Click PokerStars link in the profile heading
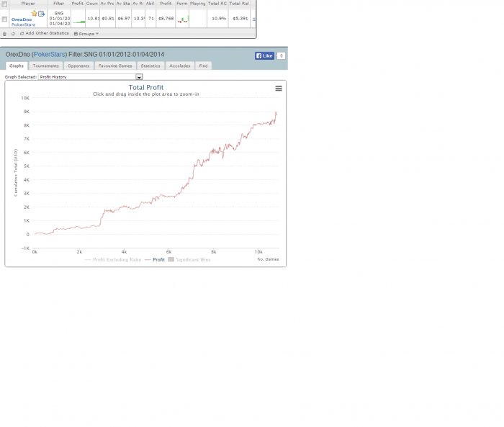Viewport: 504px width, 427px height. coord(50,54)
